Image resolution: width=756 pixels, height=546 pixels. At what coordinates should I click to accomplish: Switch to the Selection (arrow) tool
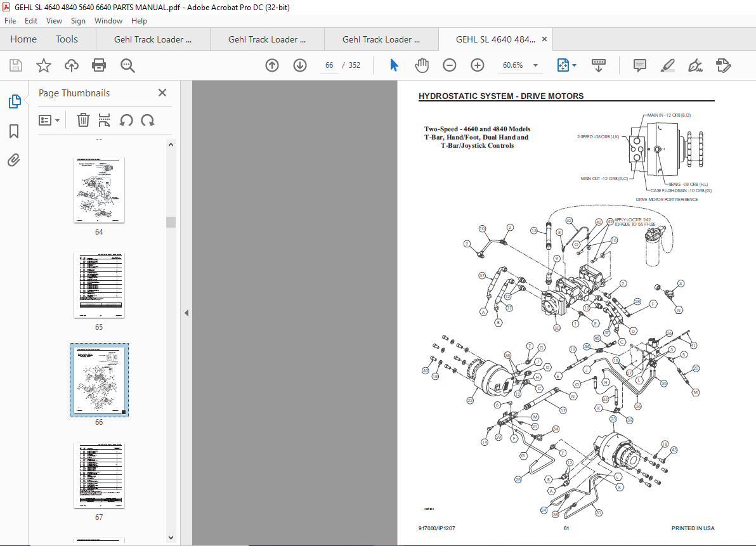393,65
